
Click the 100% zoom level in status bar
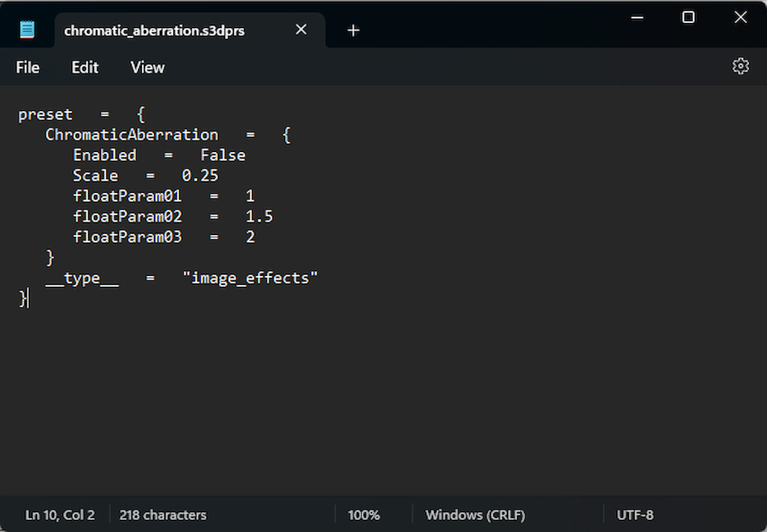point(364,515)
